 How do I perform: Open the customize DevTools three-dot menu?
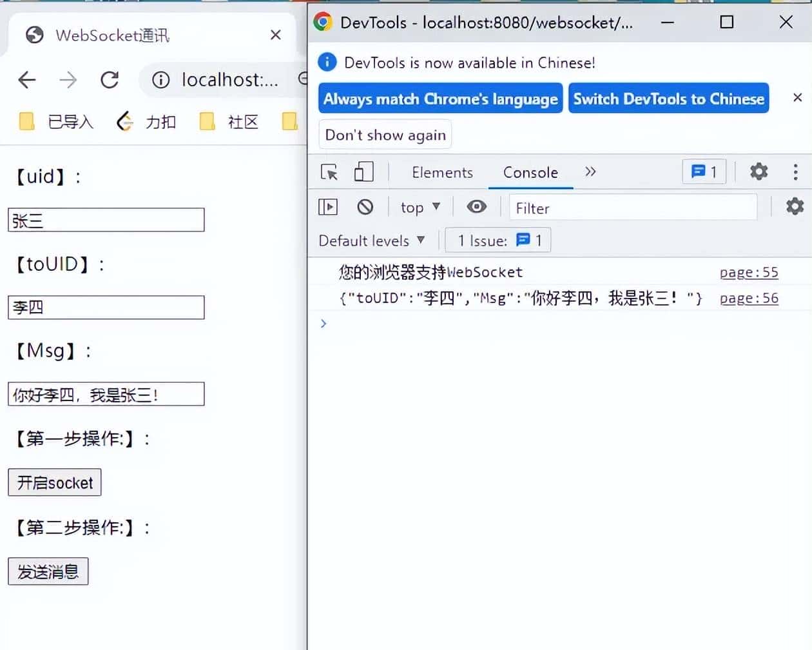[796, 172]
